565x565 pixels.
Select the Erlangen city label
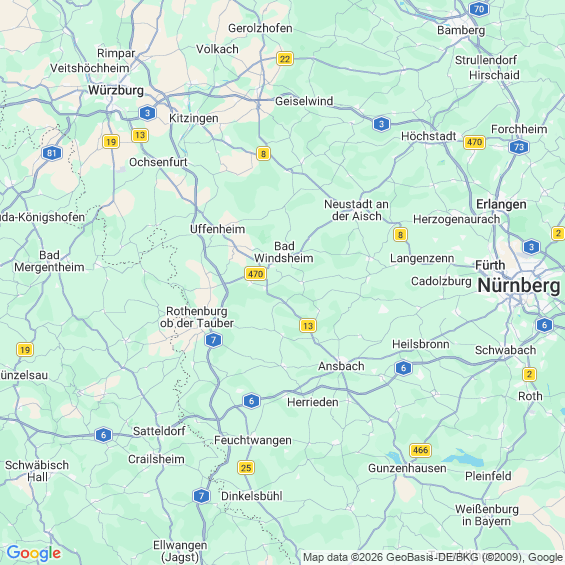pyautogui.click(x=501, y=204)
